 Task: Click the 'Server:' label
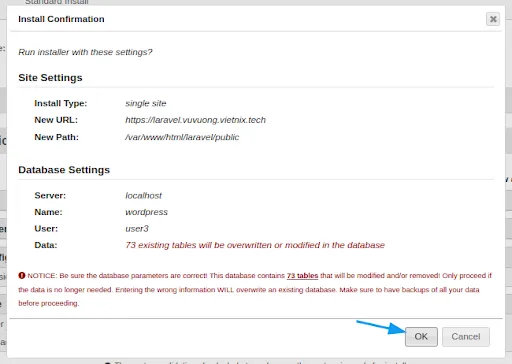(50, 196)
